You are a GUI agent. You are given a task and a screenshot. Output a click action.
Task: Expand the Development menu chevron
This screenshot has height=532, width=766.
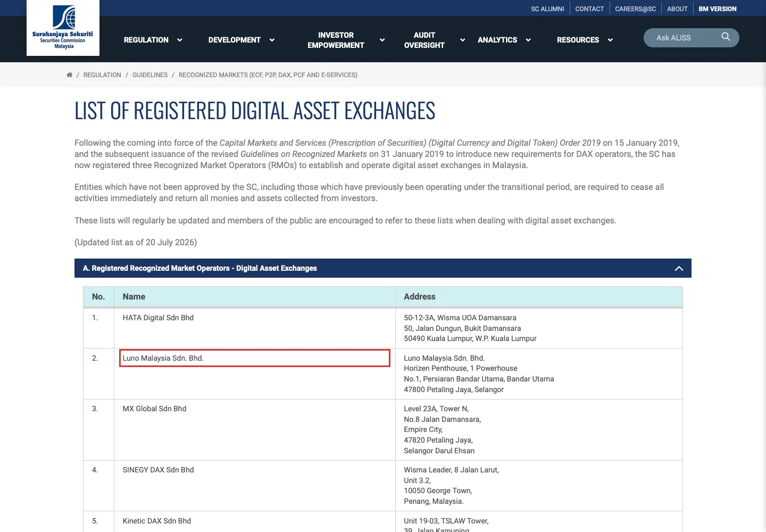(272, 40)
